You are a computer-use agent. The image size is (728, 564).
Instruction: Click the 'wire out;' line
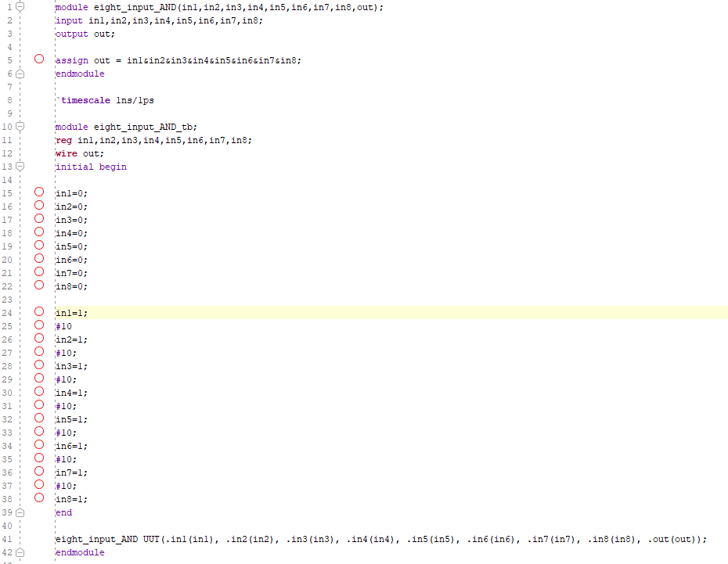[80, 153]
